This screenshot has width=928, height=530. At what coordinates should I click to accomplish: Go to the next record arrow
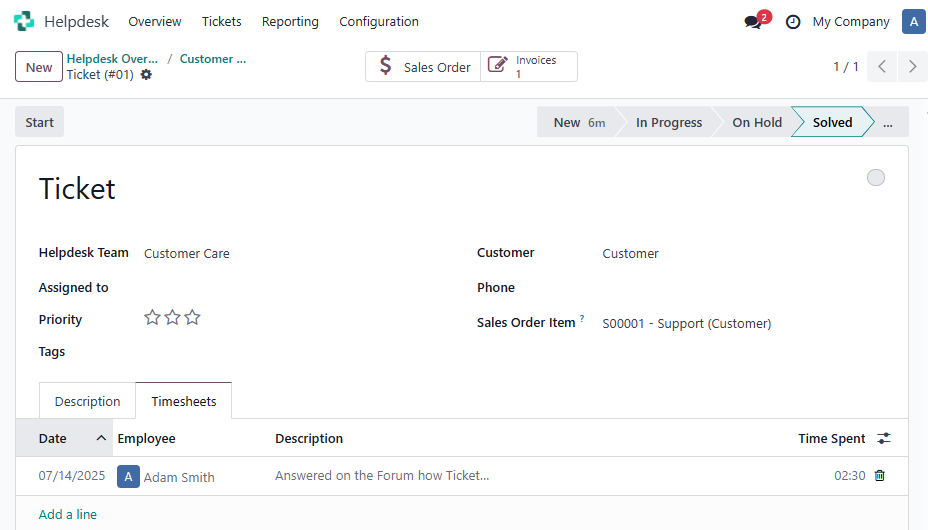coord(912,67)
